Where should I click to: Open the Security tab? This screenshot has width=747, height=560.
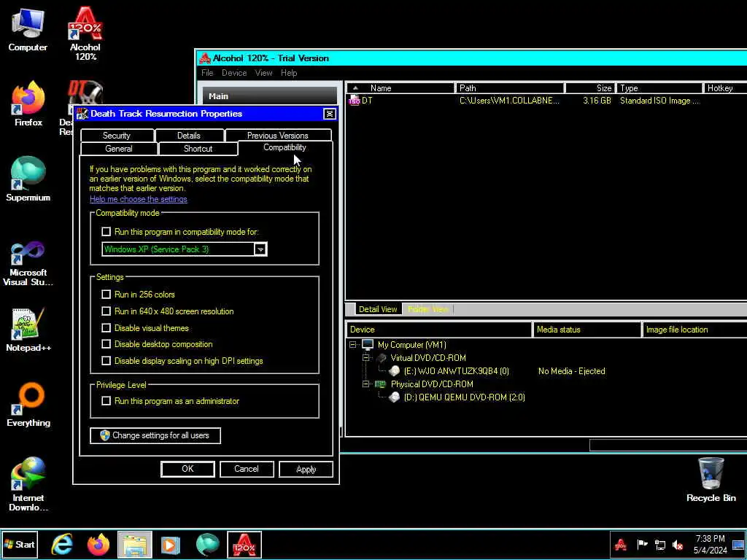coord(117,136)
